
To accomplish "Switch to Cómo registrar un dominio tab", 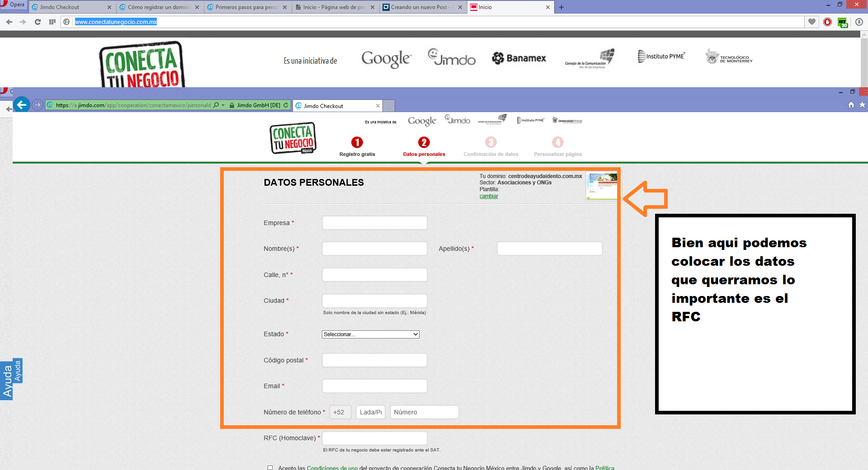I will [159, 7].
